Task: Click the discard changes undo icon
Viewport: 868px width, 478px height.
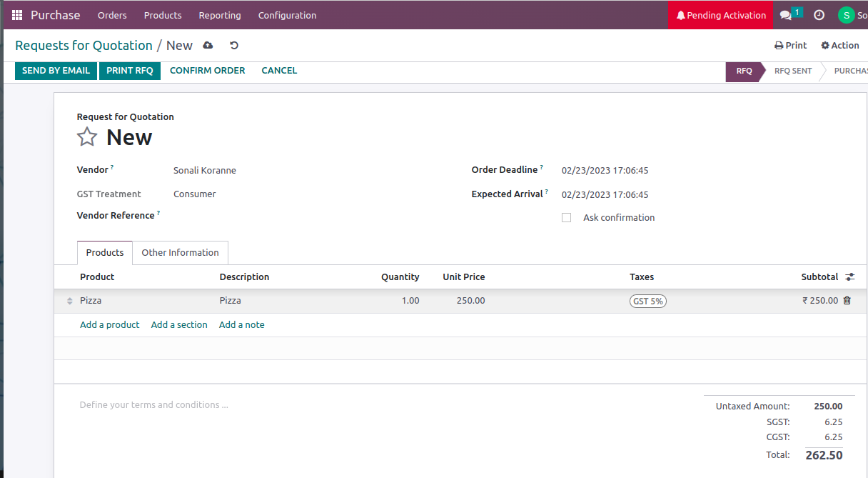Action: pyautogui.click(x=233, y=46)
